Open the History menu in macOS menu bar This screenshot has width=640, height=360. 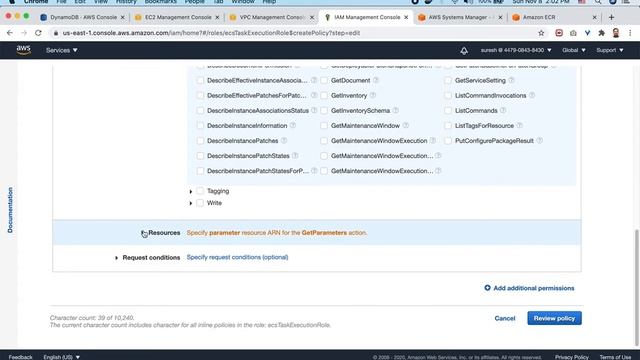tap(126, 2)
